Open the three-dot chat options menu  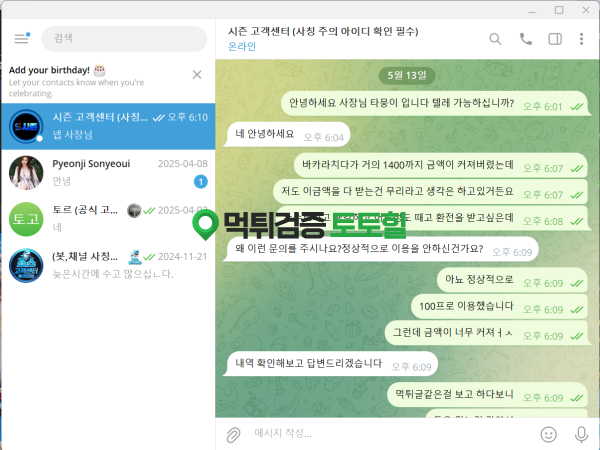point(581,39)
